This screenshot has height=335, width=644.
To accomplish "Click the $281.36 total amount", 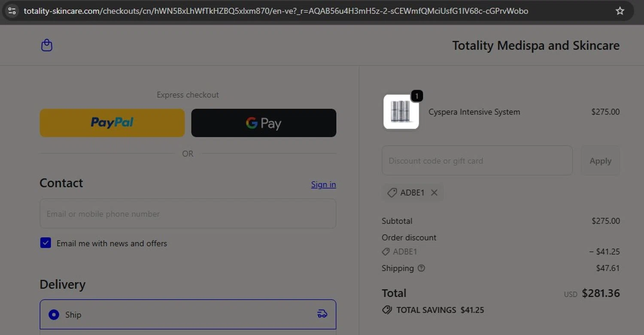I will coord(601,293).
